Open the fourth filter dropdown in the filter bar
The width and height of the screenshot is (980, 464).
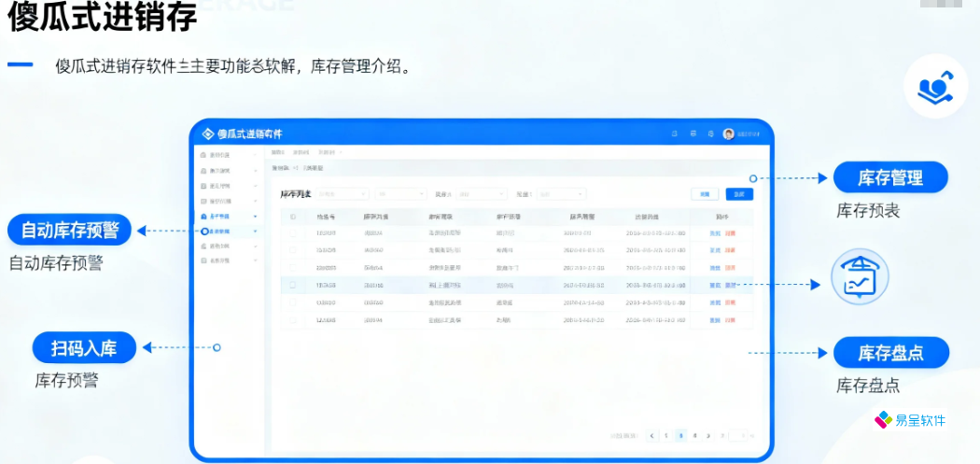click(561, 194)
